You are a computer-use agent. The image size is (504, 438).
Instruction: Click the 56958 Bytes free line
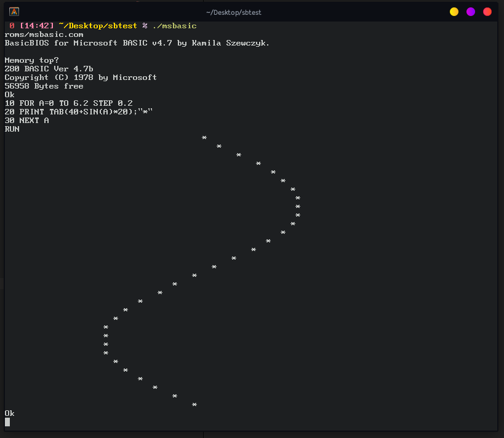44,86
